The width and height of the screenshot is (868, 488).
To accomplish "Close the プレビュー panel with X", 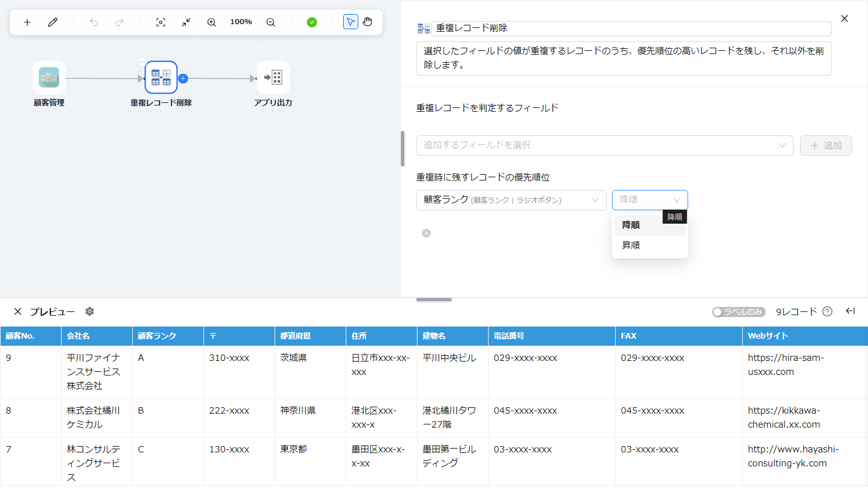I will click(18, 311).
